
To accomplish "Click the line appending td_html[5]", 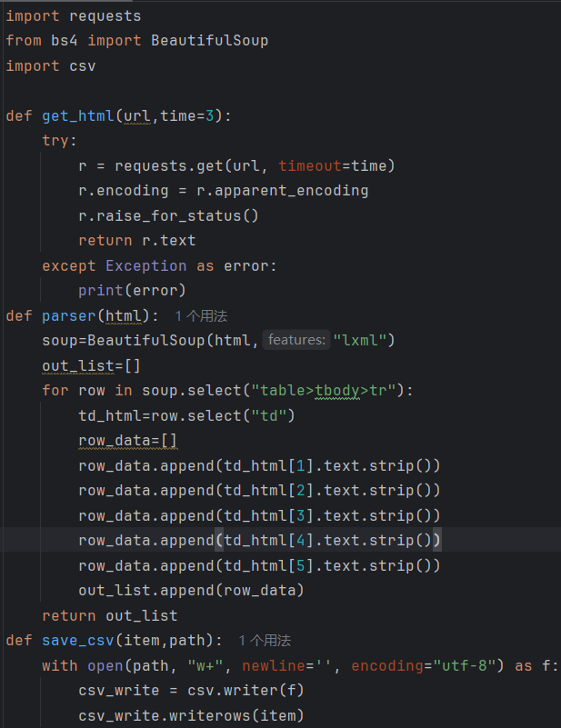I will click(259, 566).
